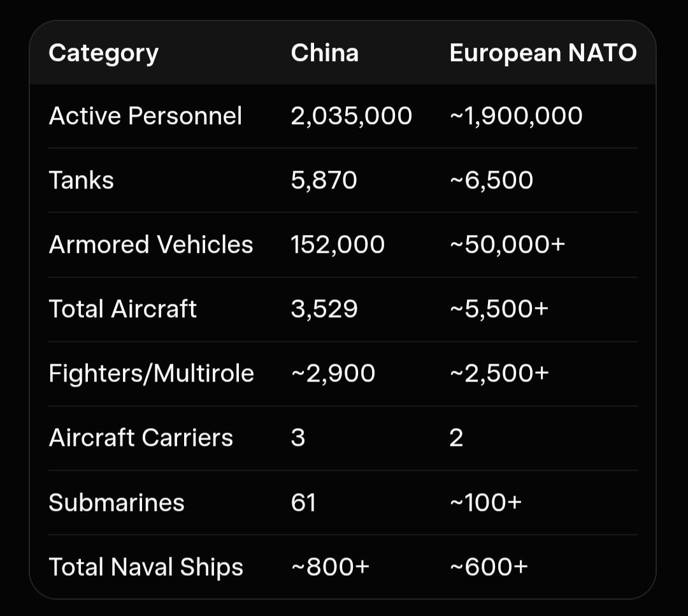Select the Submarines row label
This screenshot has width=688, height=616.
(x=117, y=503)
